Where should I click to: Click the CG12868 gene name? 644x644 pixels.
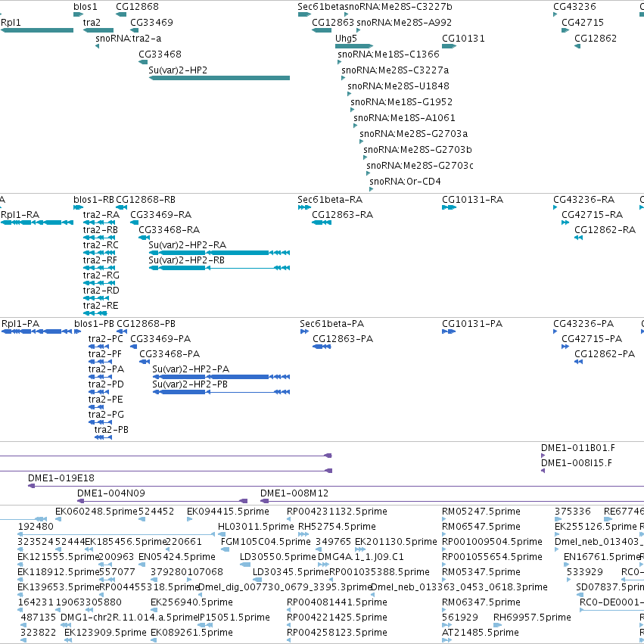[137, 7]
